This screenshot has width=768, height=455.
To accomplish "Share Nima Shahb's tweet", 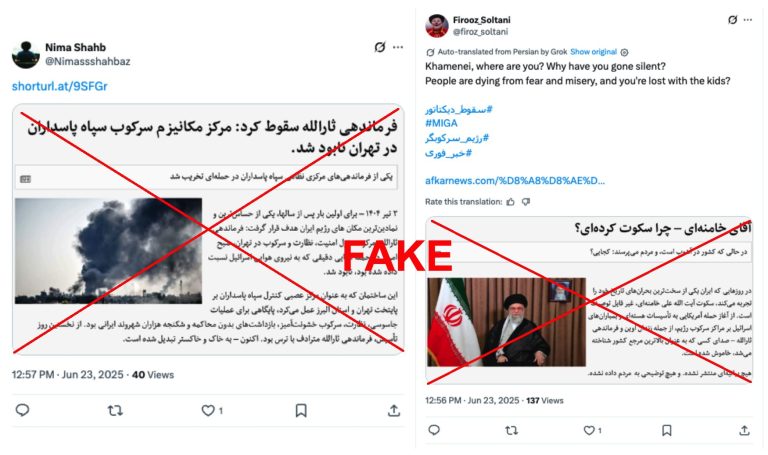I will pos(394,410).
